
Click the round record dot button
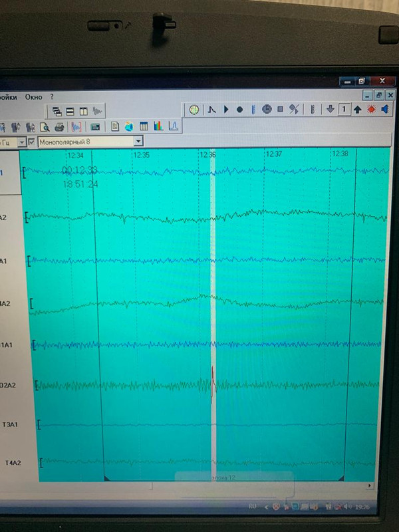(239, 110)
